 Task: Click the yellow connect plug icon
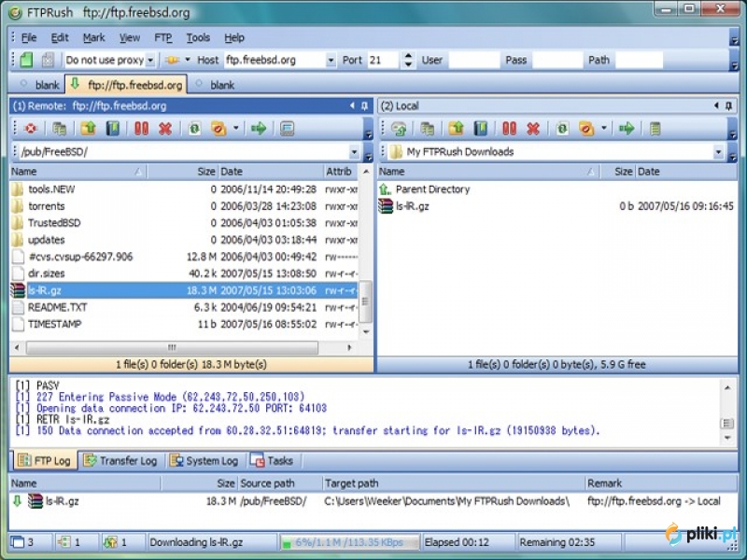coord(173,60)
